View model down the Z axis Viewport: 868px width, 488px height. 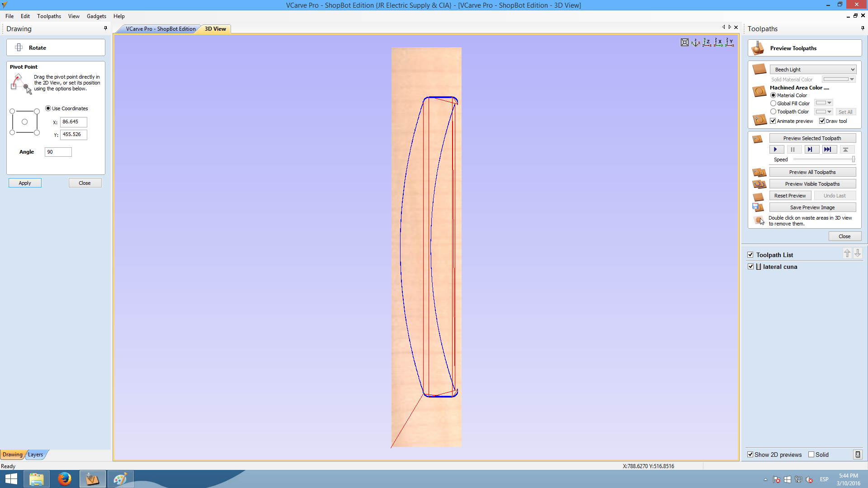click(x=707, y=42)
